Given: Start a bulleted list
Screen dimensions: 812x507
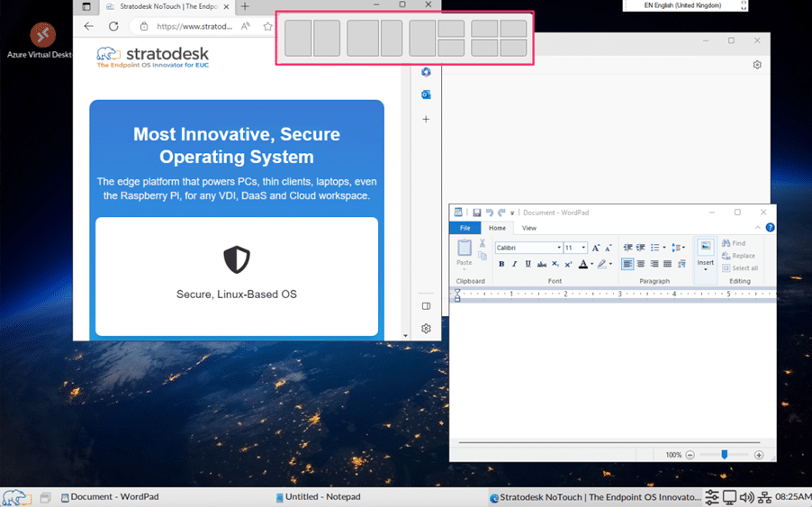Looking at the screenshot, I should point(654,248).
